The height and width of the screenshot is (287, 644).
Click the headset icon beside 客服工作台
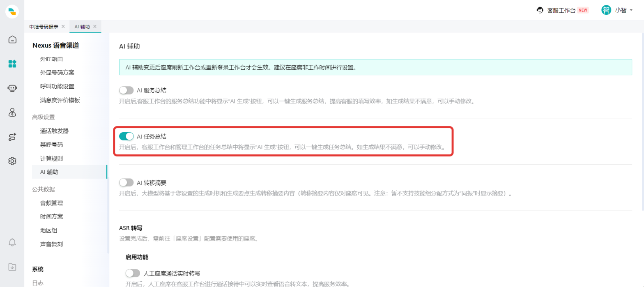540,10
